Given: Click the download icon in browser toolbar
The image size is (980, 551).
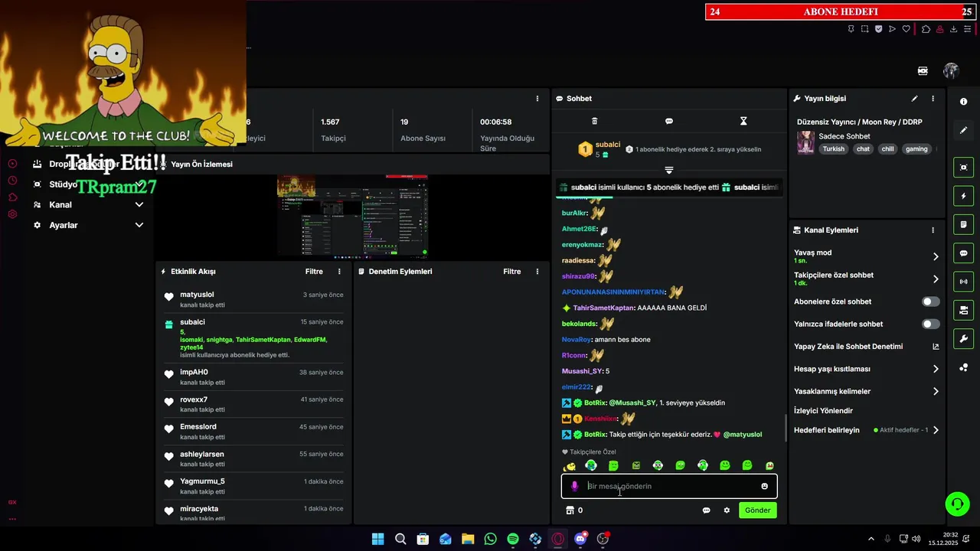Looking at the screenshot, I should point(953,29).
